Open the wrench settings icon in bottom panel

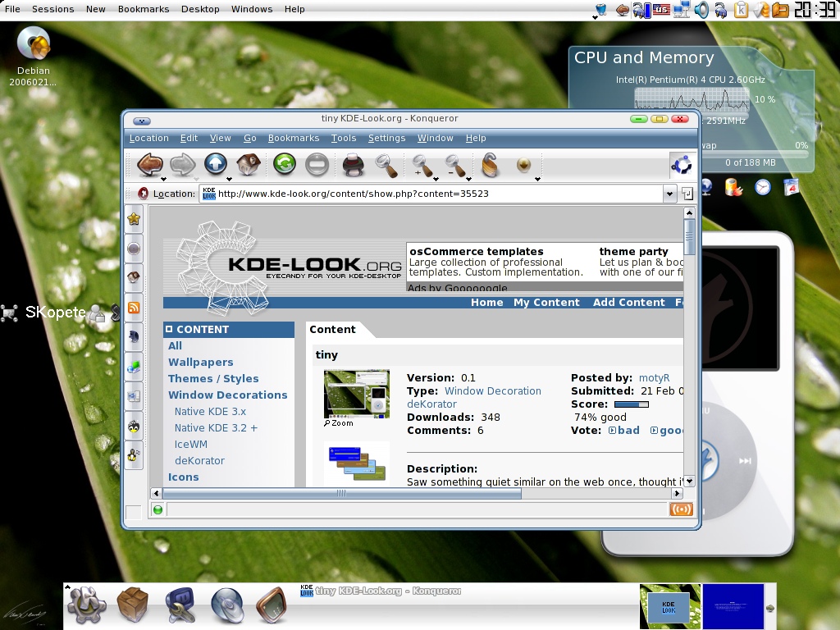(x=180, y=605)
